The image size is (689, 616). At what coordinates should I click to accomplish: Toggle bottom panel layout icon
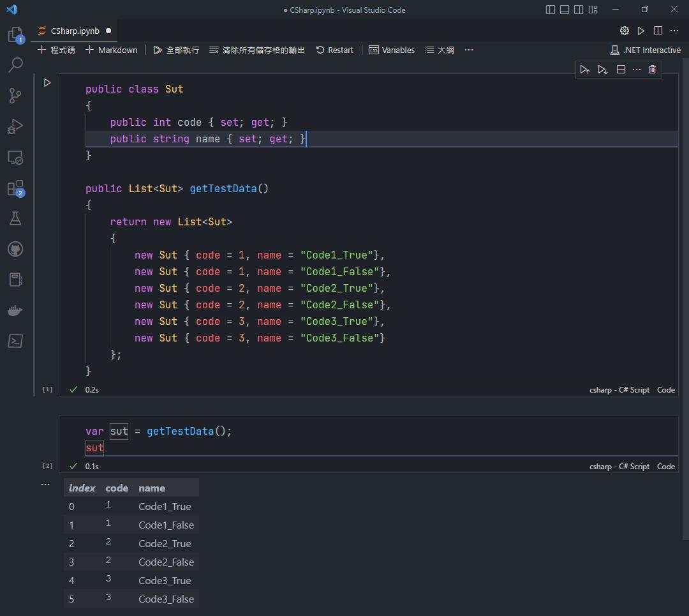click(x=565, y=10)
